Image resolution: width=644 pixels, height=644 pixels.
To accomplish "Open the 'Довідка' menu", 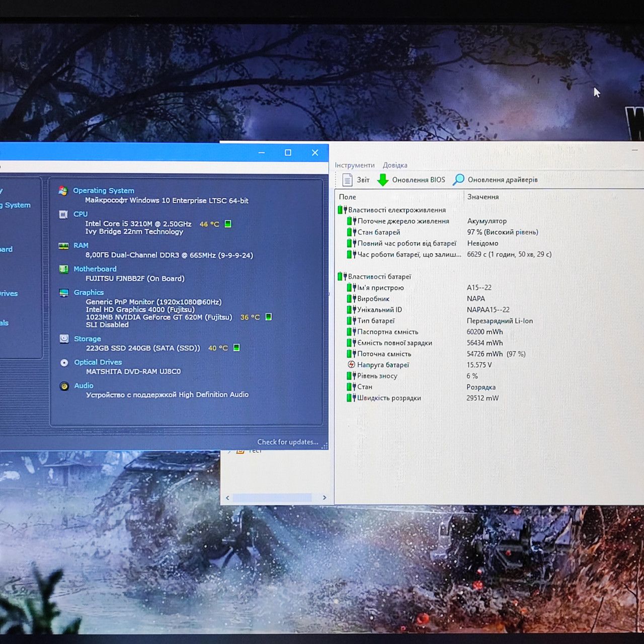I will coord(395,165).
